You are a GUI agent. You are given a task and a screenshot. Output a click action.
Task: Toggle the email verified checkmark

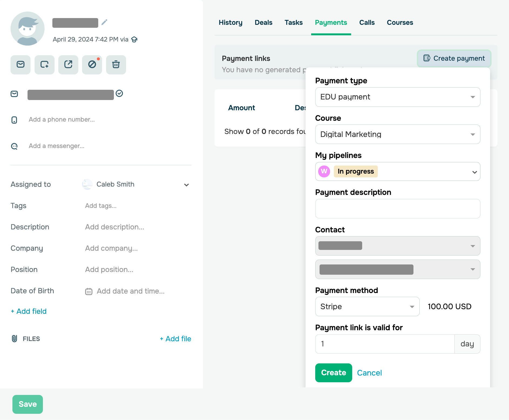click(120, 94)
